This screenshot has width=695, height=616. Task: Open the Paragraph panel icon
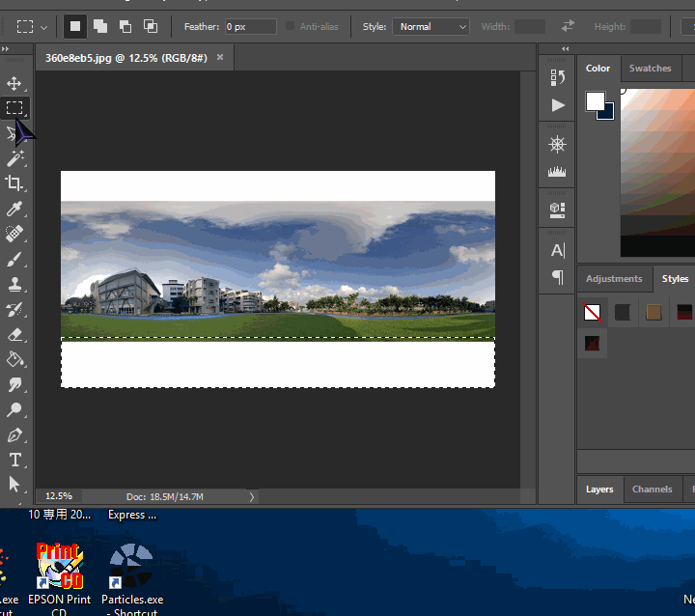tap(558, 277)
